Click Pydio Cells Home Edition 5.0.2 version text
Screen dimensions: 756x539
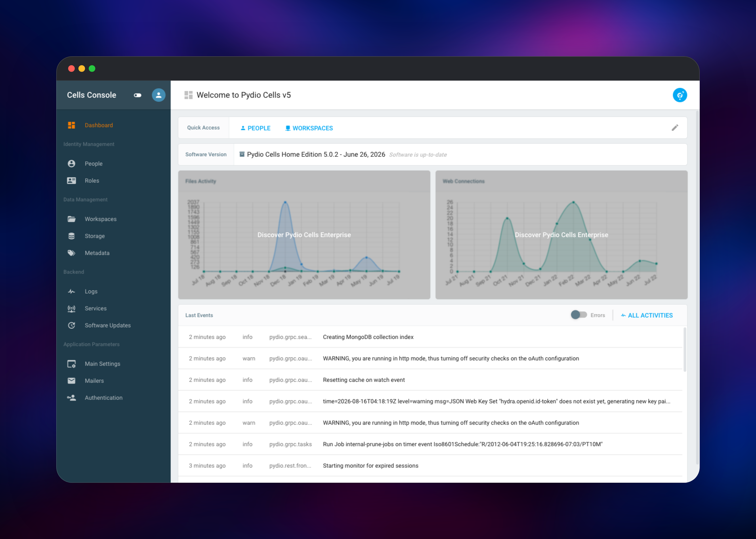[316, 154]
